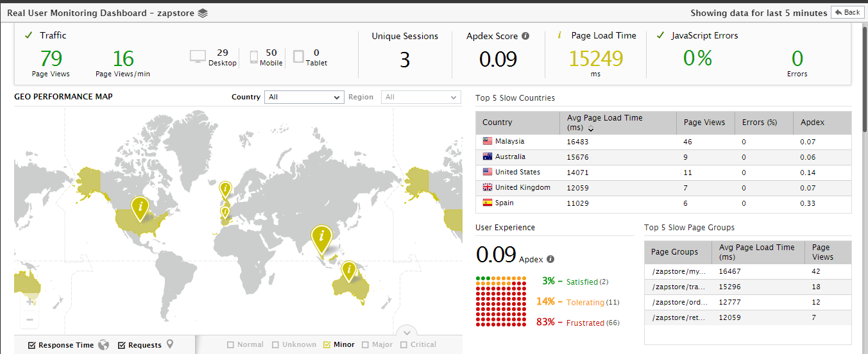Zoom in on the map

pos(29,301)
